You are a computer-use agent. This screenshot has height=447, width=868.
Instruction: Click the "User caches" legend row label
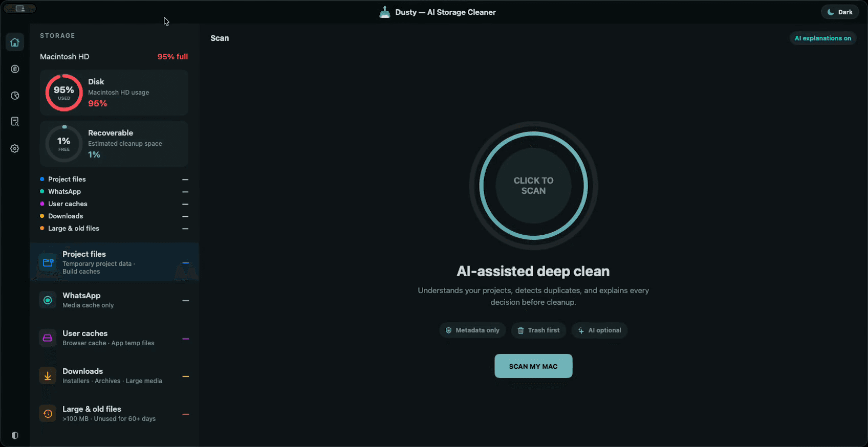click(68, 204)
